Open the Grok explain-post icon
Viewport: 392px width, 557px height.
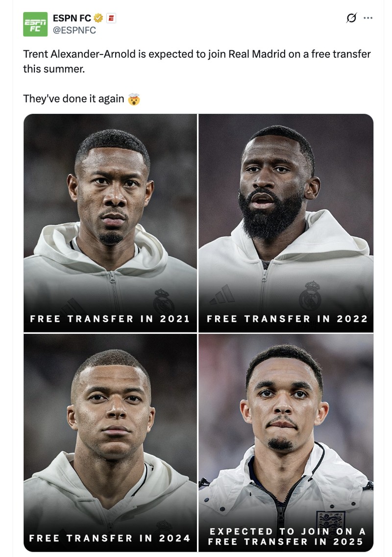351,18
